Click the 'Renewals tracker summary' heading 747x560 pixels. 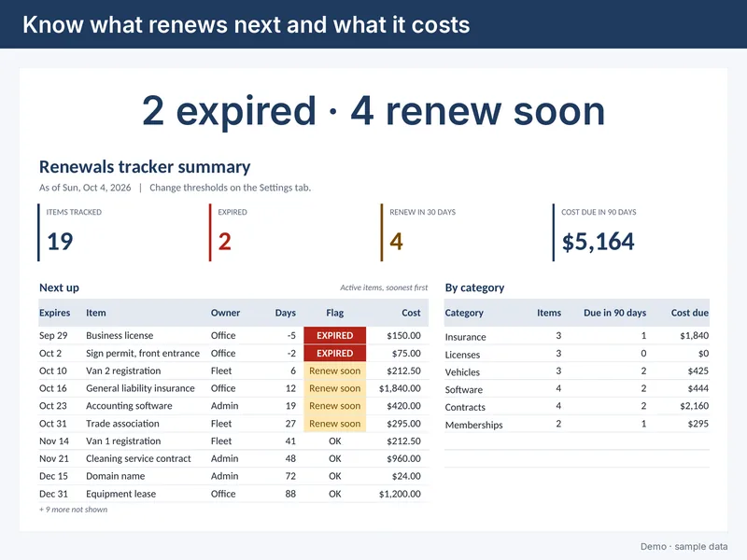145,167
